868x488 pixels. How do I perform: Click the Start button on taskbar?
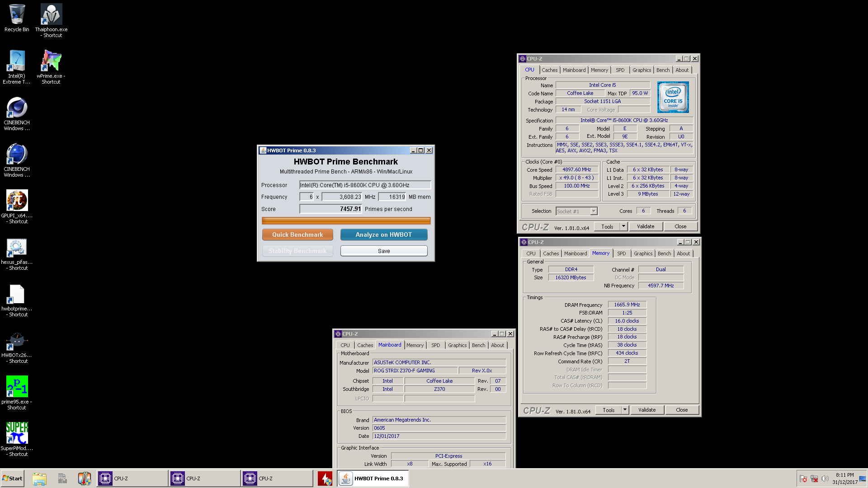[x=12, y=479]
